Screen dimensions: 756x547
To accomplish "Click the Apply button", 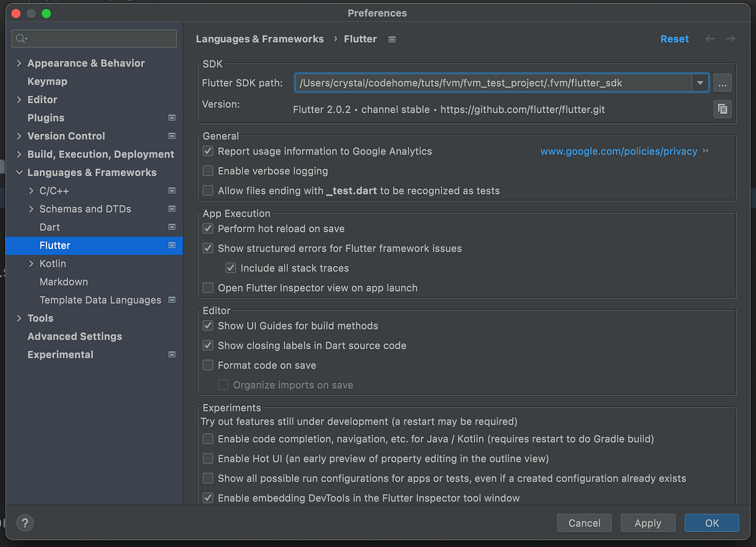I will [648, 523].
